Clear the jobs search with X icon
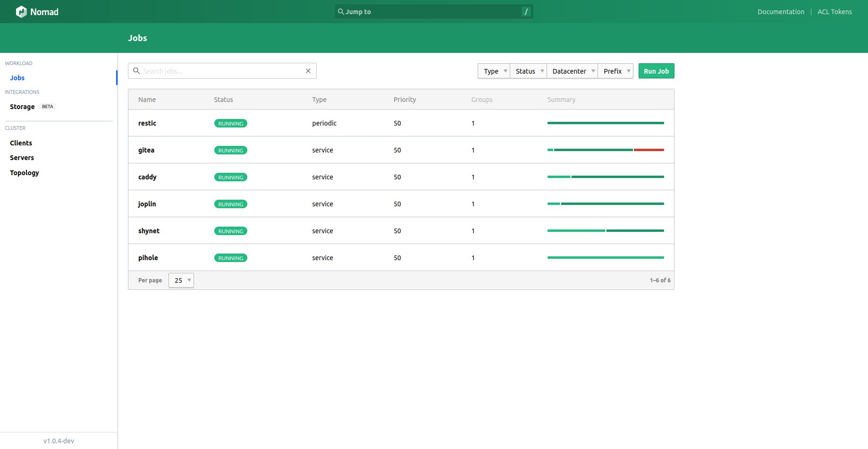This screenshot has height=449, width=868. (x=308, y=71)
